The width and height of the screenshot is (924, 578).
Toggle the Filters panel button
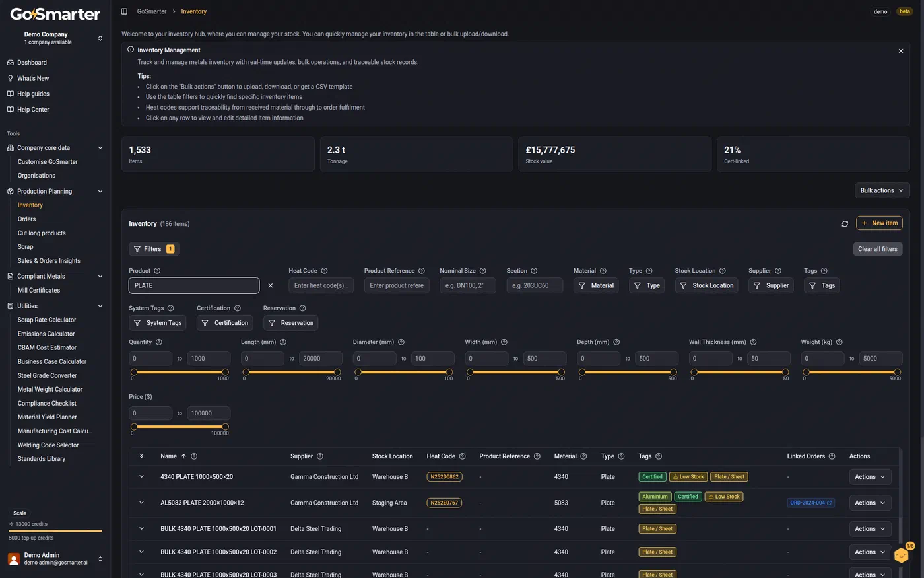(x=154, y=249)
